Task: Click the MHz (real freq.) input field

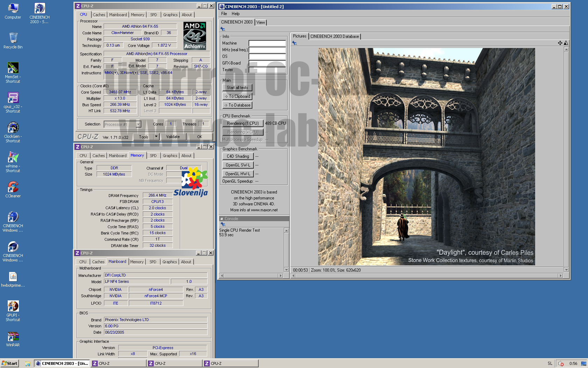Action: tap(267, 50)
